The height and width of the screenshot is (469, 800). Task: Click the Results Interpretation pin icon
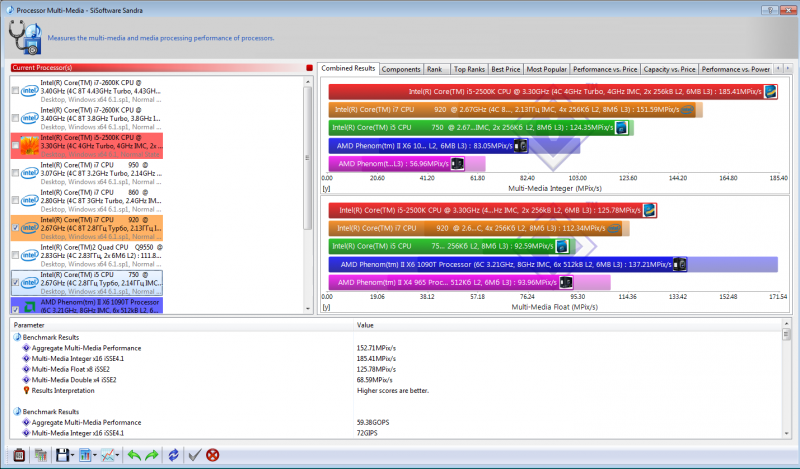(27, 390)
